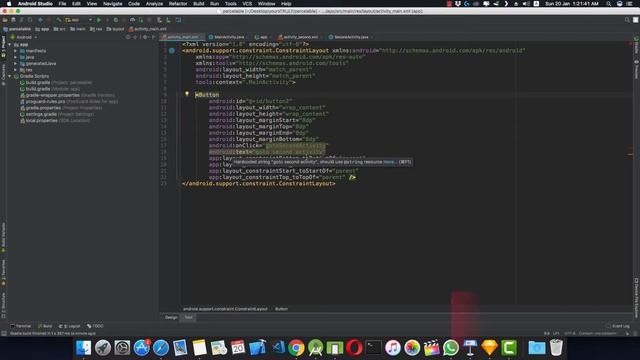This screenshot has height=360, width=640.
Task: Open gradle-wrapper.properties in the project tree
Action: click(x=53, y=95)
